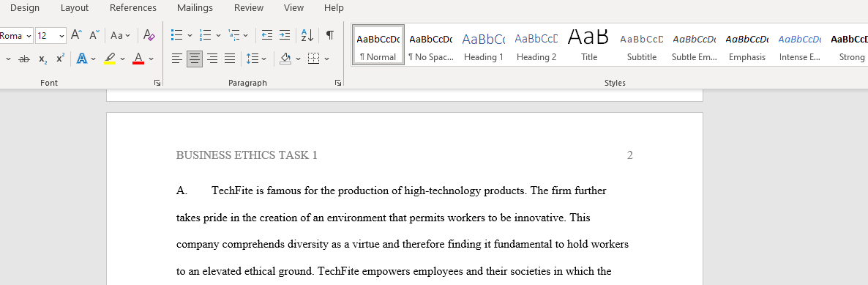
Task: Shrink font size with Shrink Font icon
Action: (x=94, y=35)
